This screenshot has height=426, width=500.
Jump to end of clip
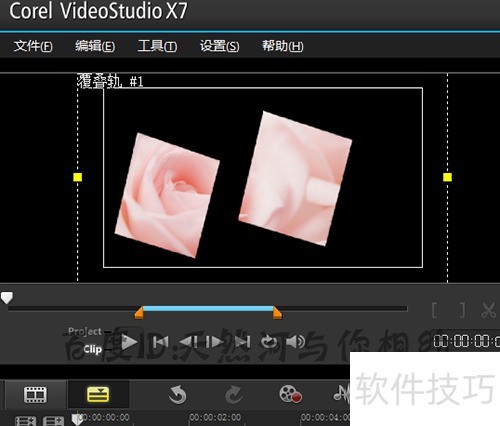[242, 342]
